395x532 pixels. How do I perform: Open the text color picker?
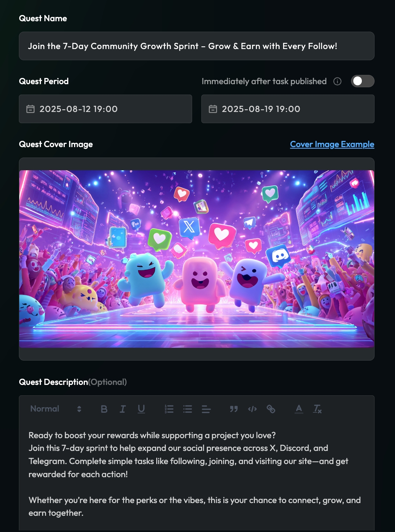point(299,409)
